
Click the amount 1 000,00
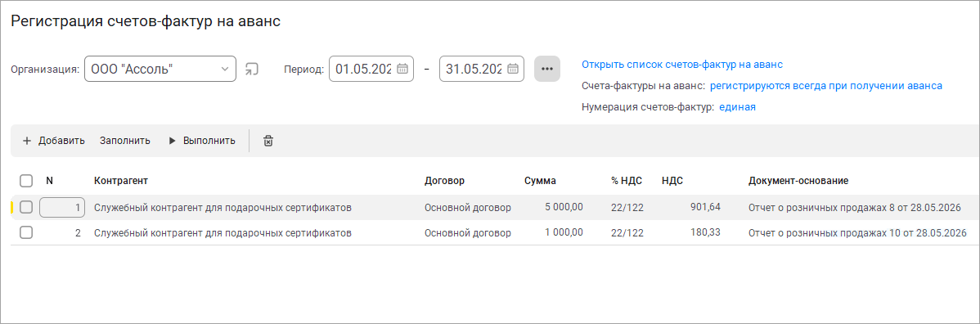pos(564,232)
